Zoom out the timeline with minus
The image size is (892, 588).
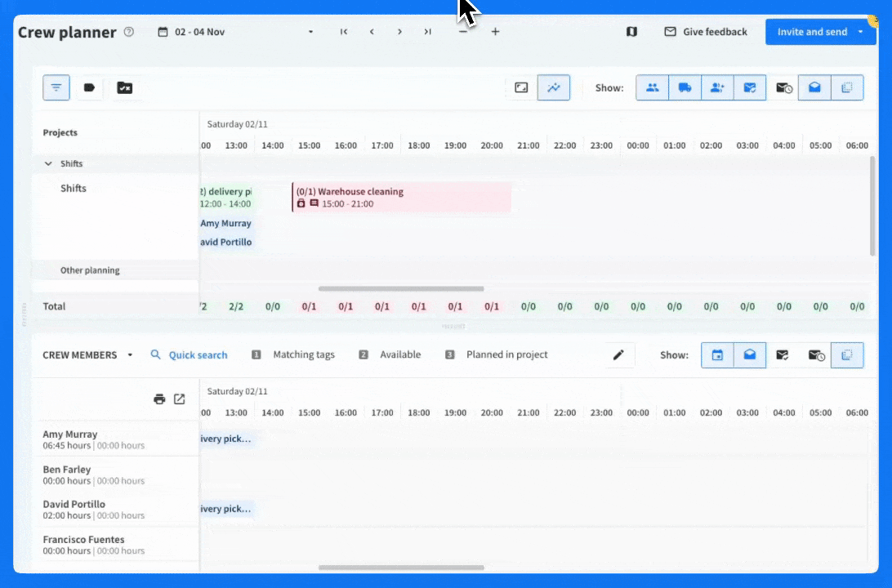tap(463, 32)
